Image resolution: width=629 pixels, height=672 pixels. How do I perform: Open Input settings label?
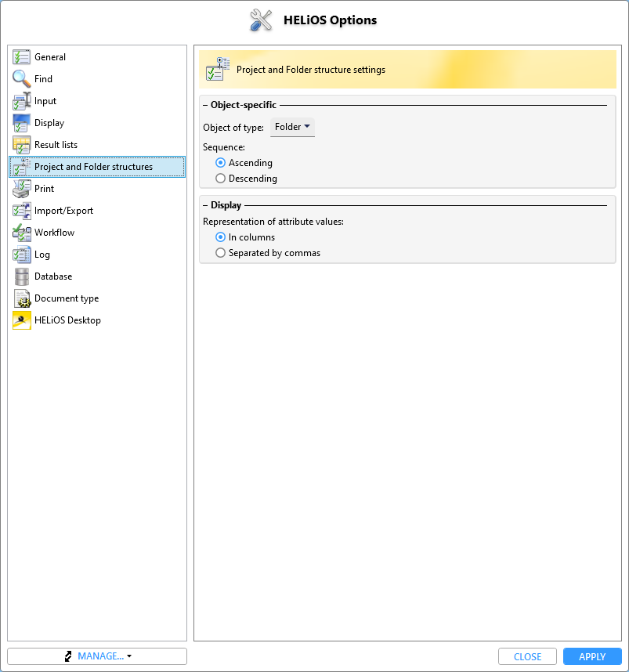[45, 101]
